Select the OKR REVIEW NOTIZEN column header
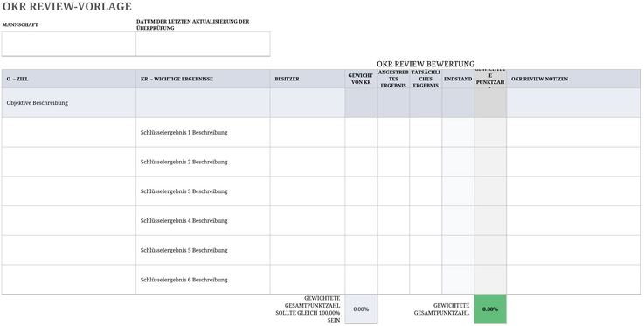644x326 pixels. click(x=573, y=79)
